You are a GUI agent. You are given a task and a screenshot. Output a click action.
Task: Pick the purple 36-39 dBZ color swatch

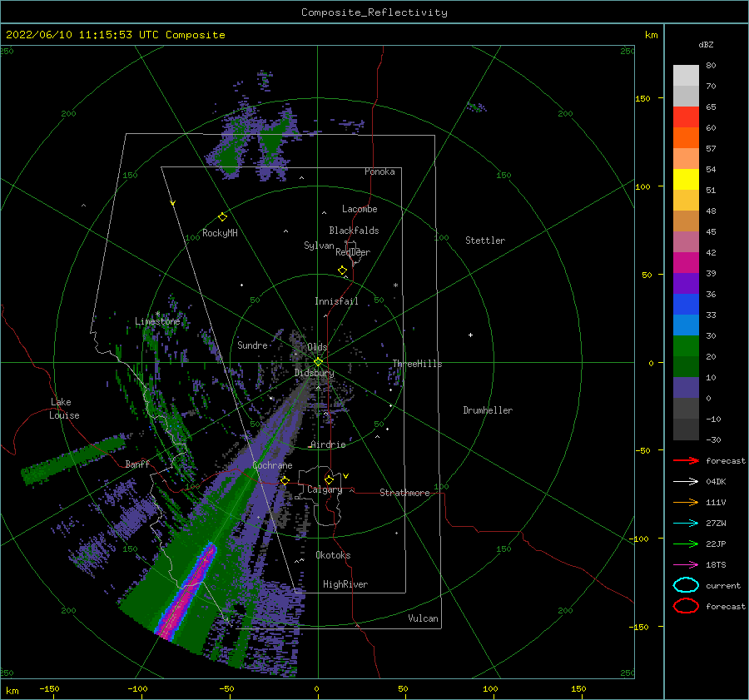(x=686, y=284)
